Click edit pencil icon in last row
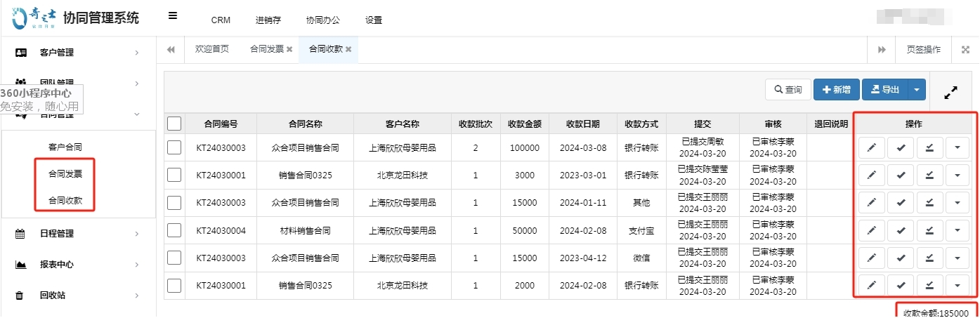Screen dimensions: 980x318 click(x=871, y=285)
